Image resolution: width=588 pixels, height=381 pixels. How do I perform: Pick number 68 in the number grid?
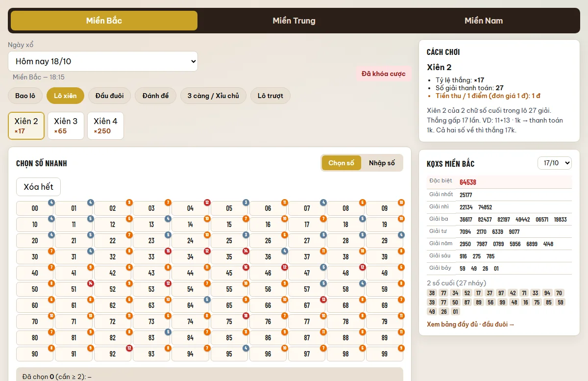click(346, 305)
